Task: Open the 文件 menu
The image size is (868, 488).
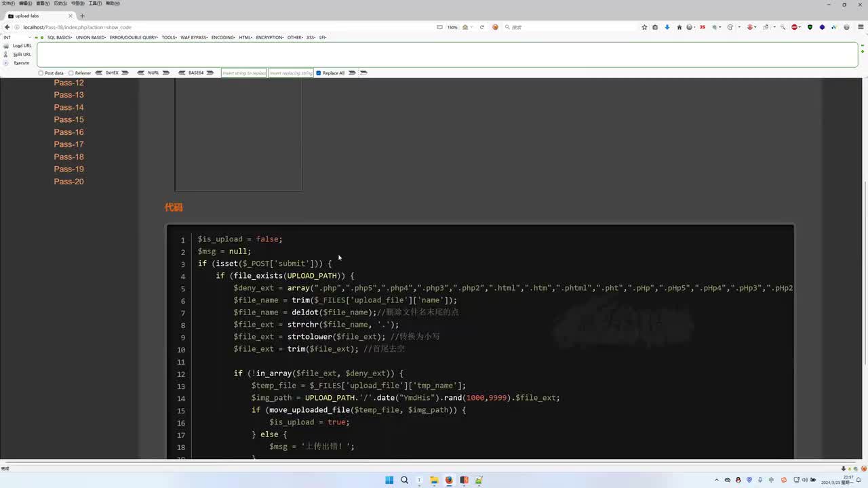Action: tap(7, 3)
